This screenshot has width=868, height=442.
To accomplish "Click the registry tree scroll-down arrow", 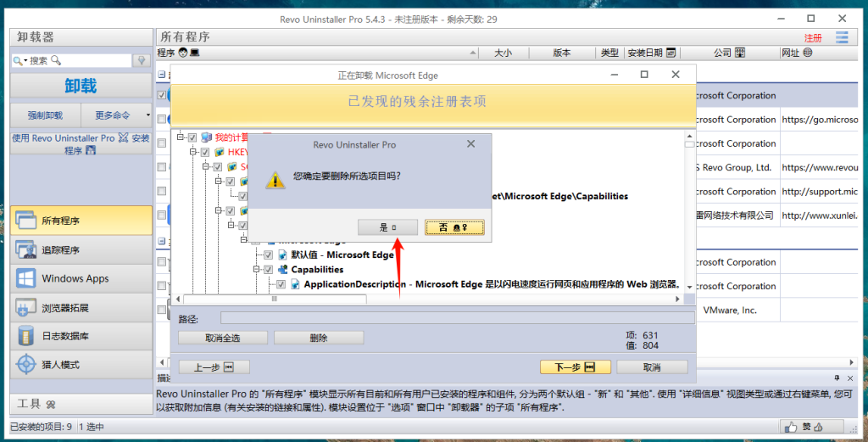I will coord(689,287).
